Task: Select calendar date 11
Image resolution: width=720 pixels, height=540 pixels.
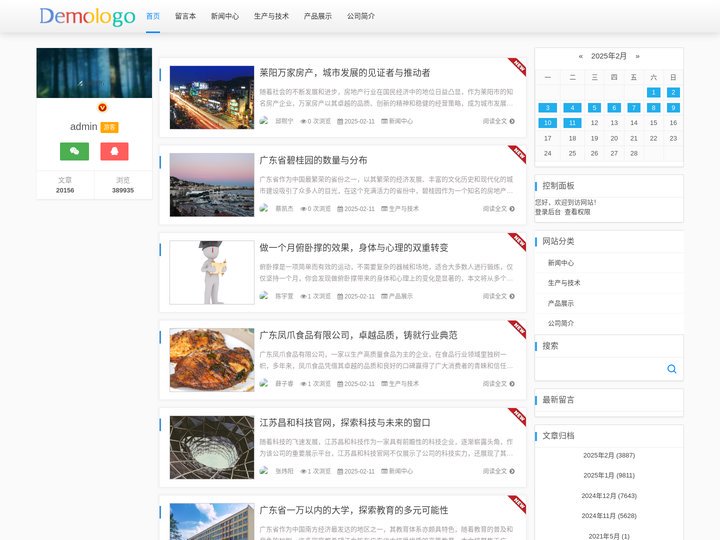Action: [x=572, y=123]
